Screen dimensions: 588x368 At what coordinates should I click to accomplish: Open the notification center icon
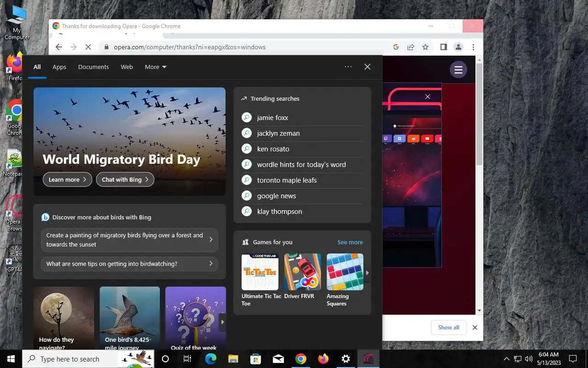(573, 359)
